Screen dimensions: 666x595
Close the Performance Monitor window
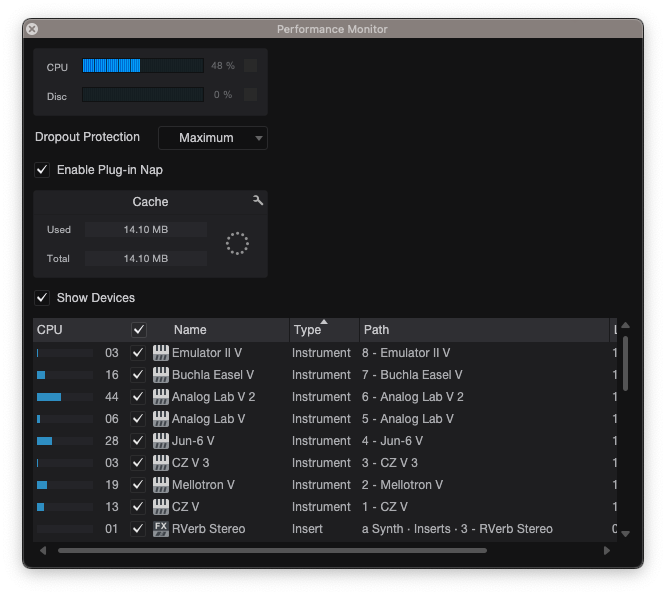coord(32,29)
